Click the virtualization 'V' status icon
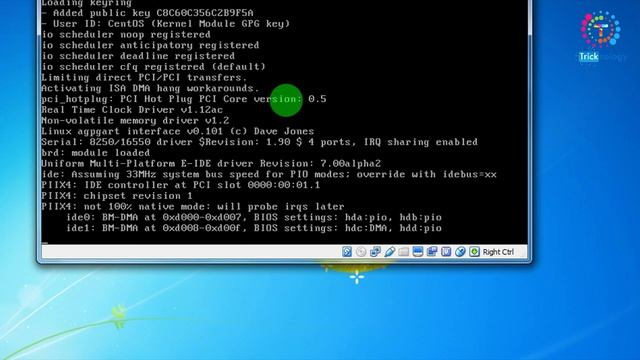The image size is (640, 360). pyautogui.click(x=446, y=252)
